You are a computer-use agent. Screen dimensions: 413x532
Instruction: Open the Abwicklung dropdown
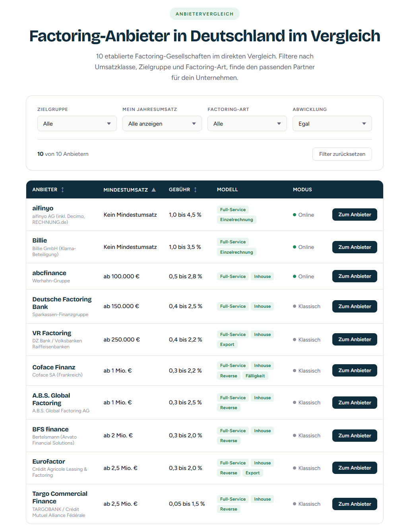(x=332, y=124)
